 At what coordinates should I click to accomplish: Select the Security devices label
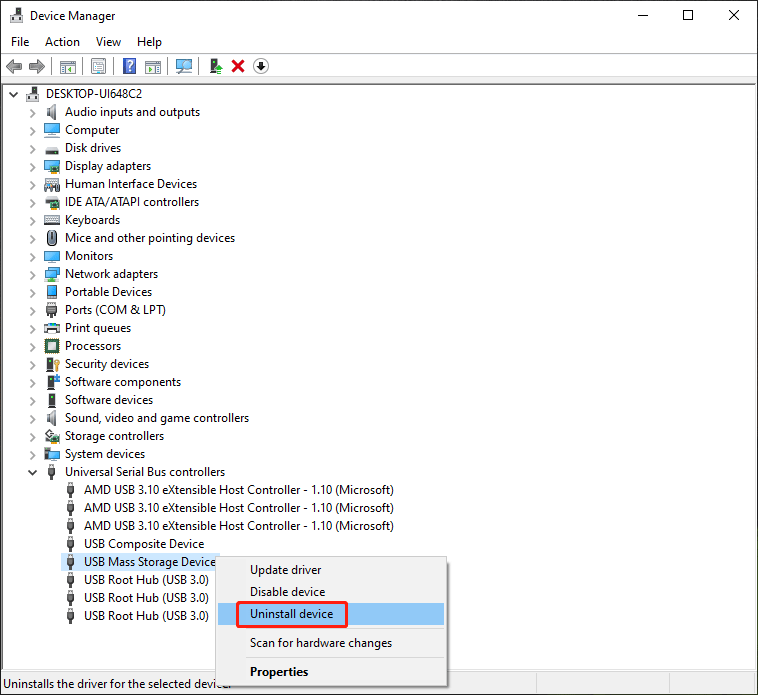pyautogui.click(x=107, y=364)
